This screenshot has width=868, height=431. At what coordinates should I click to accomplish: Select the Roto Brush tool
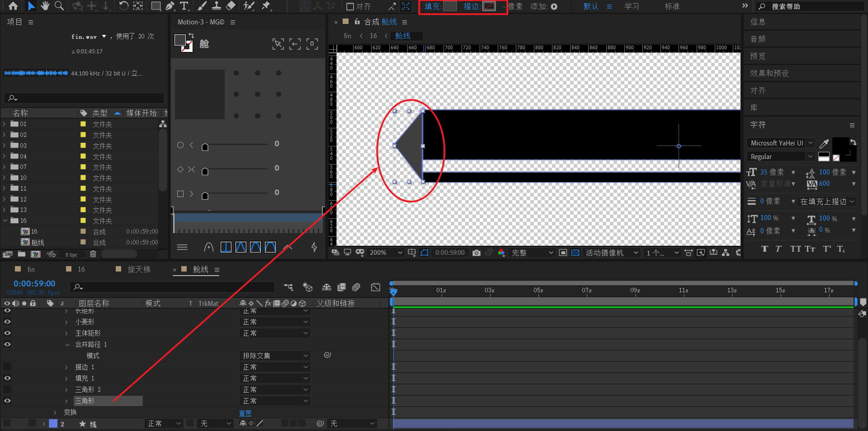[x=249, y=6]
